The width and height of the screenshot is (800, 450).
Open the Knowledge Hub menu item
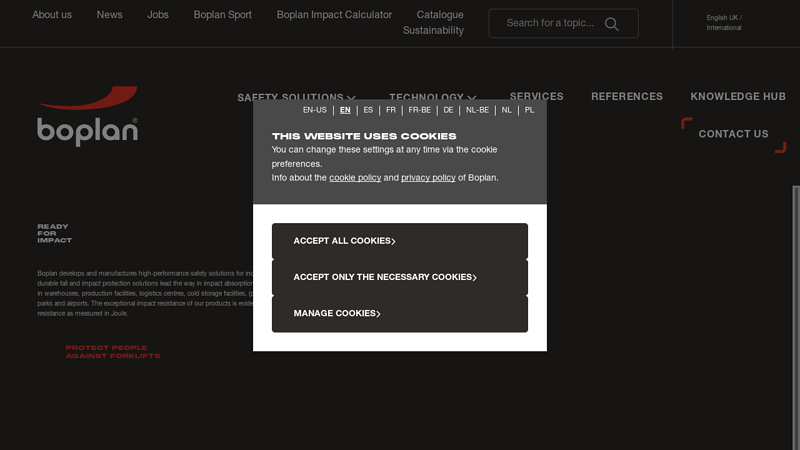(x=738, y=96)
